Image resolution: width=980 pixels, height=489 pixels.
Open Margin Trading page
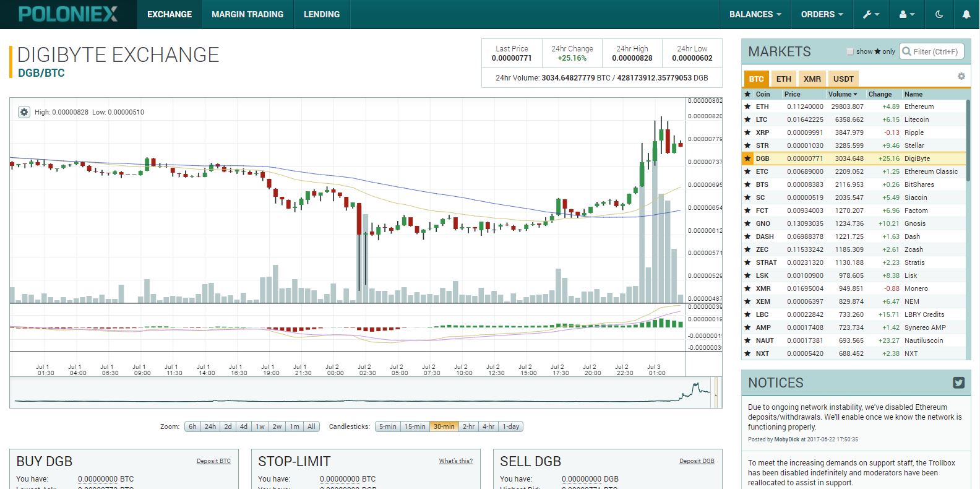[247, 14]
